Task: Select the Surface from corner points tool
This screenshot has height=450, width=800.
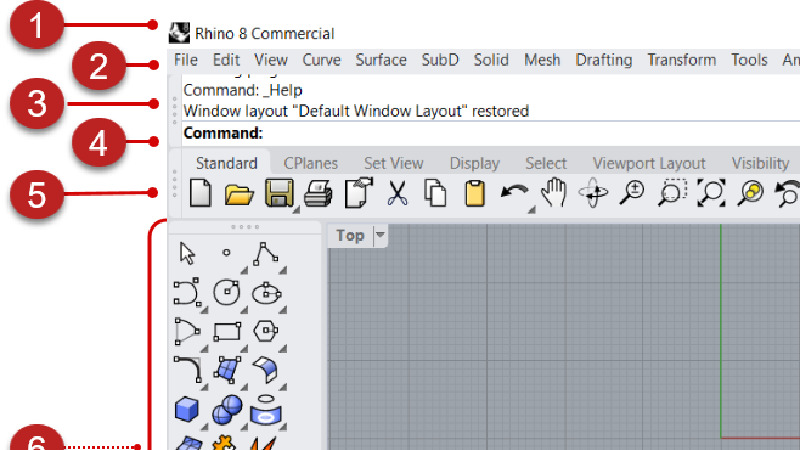Action: click(x=227, y=369)
